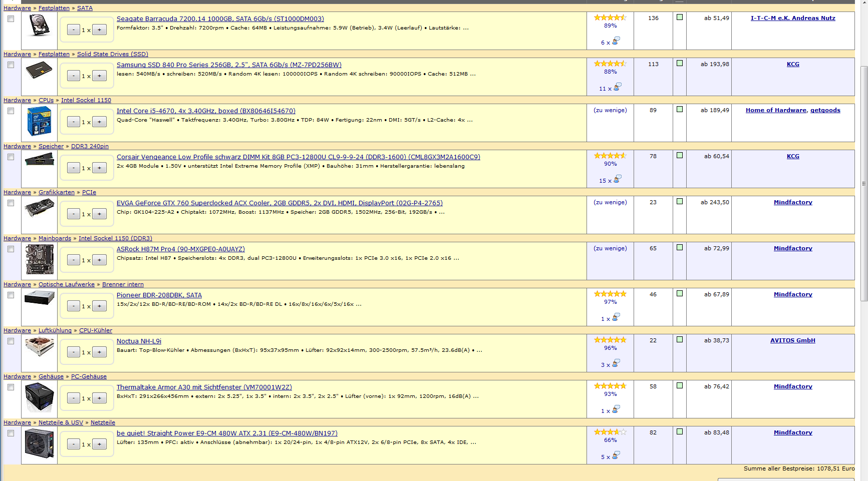Increase quantity of Pioneer BDR-208DBK
The image size is (868, 481).
pos(99,306)
